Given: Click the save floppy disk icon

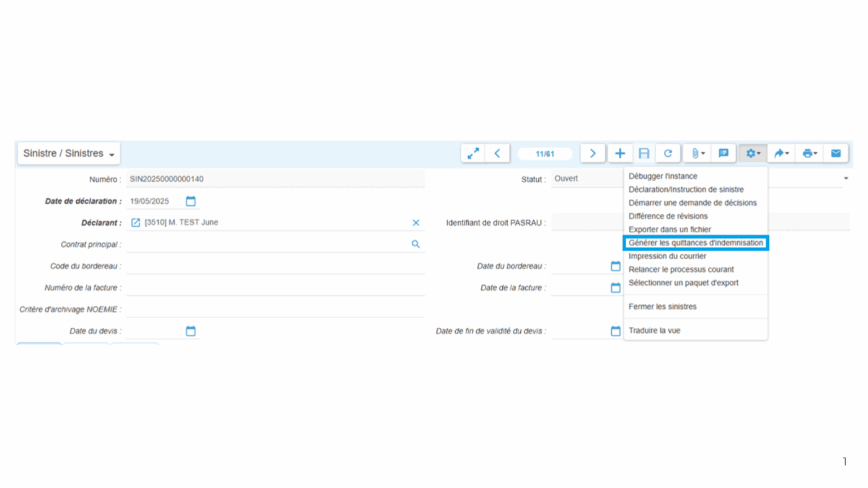Looking at the screenshot, I should click(644, 153).
